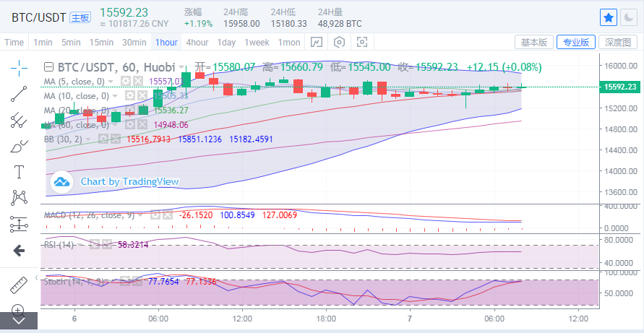
Task: Click the 主板 main board badge
Action: point(80,17)
